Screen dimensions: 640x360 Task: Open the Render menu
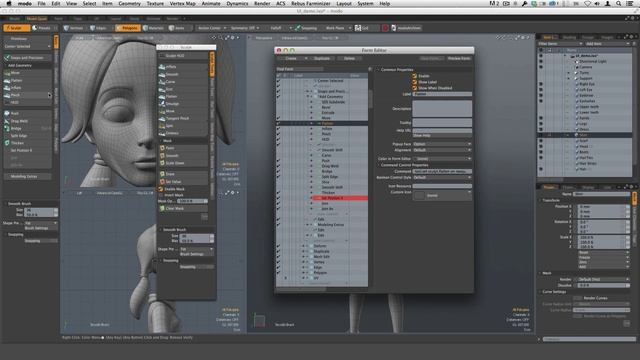point(262,4)
